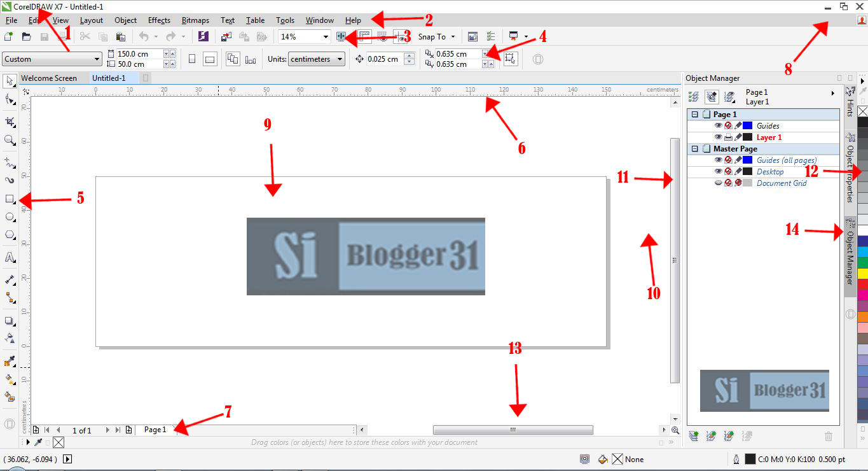Viewport: 868px width, 471px height.
Task: Select the Shape tool
Action: click(10, 99)
